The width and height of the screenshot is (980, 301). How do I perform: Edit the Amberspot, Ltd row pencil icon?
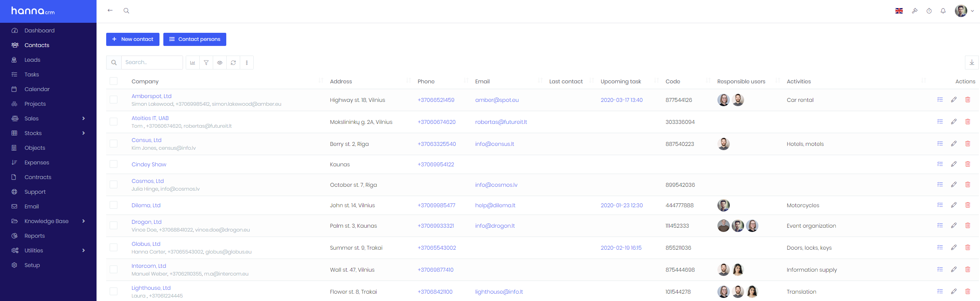click(954, 100)
